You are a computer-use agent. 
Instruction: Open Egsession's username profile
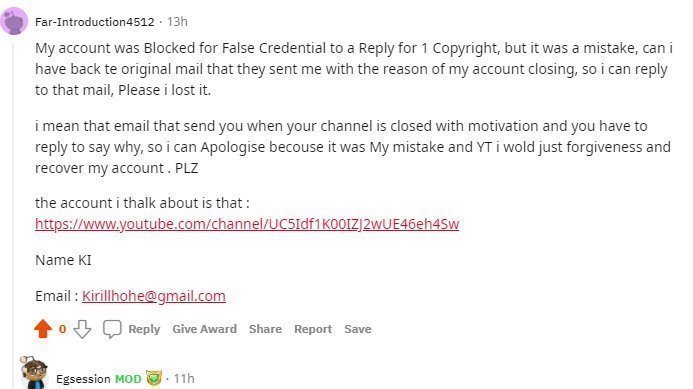[83, 379]
